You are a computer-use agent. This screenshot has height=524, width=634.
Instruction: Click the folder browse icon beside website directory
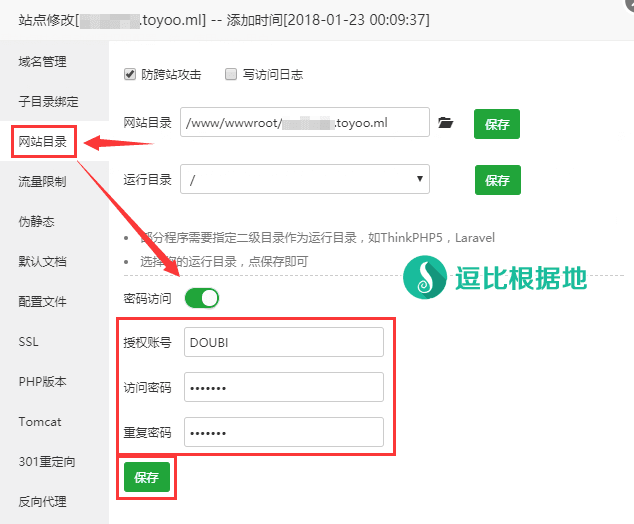coord(446,123)
